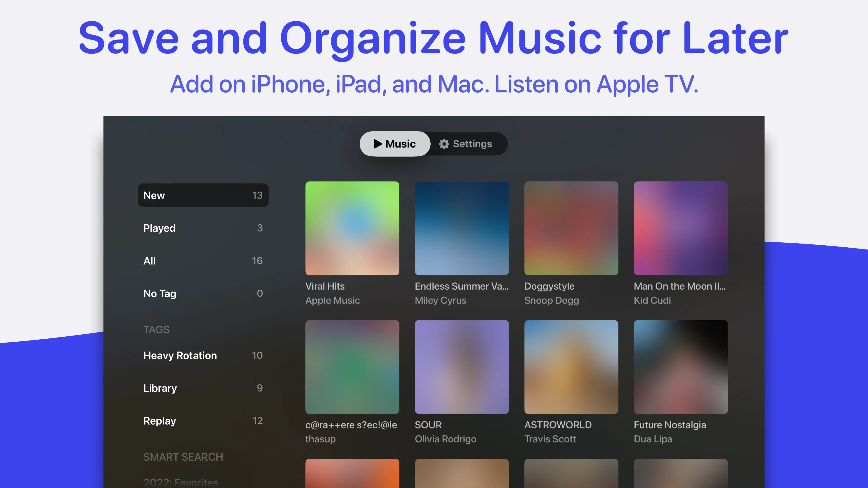The height and width of the screenshot is (488, 868).
Task: Open the Heavy Rotation tag
Action: 203,355
